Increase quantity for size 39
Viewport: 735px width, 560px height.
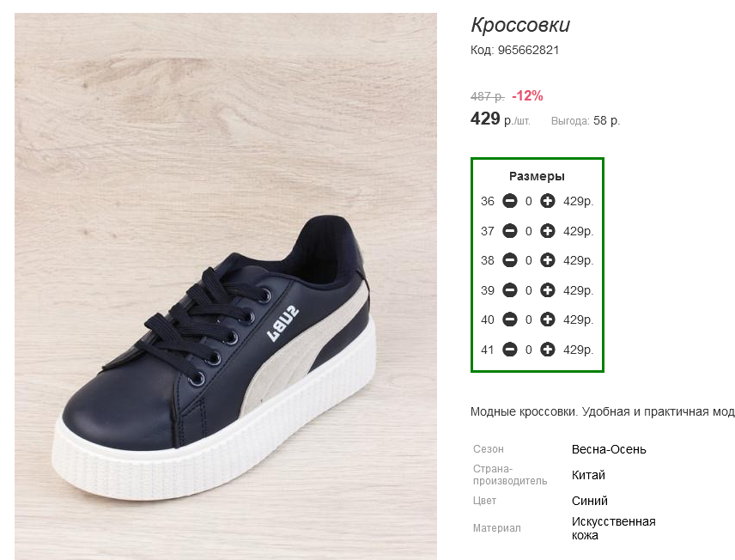pyautogui.click(x=547, y=290)
